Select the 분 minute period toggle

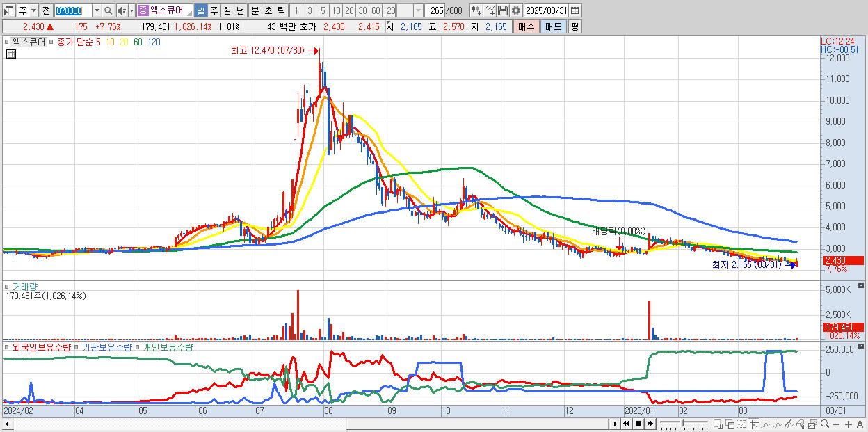(x=255, y=10)
